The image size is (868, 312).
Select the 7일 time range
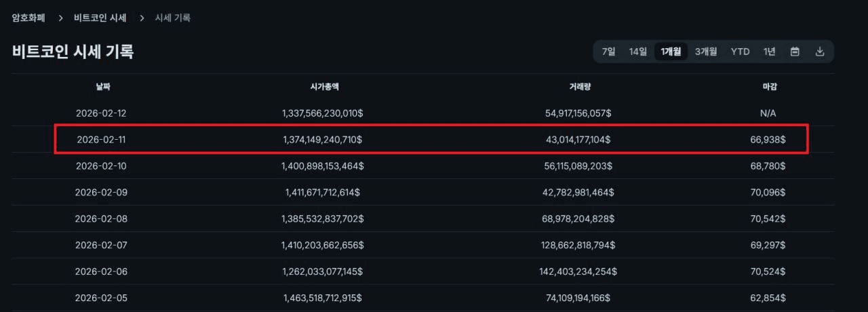tap(608, 52)
